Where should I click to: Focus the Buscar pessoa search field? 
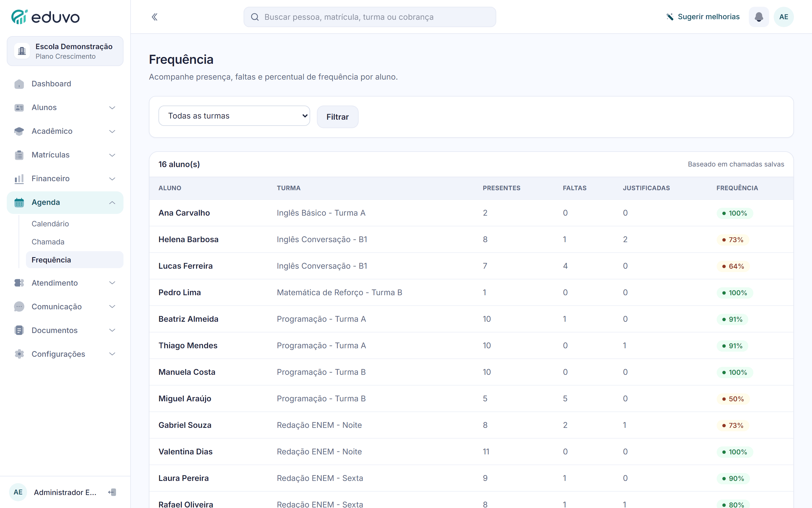(x=369, y=17)
